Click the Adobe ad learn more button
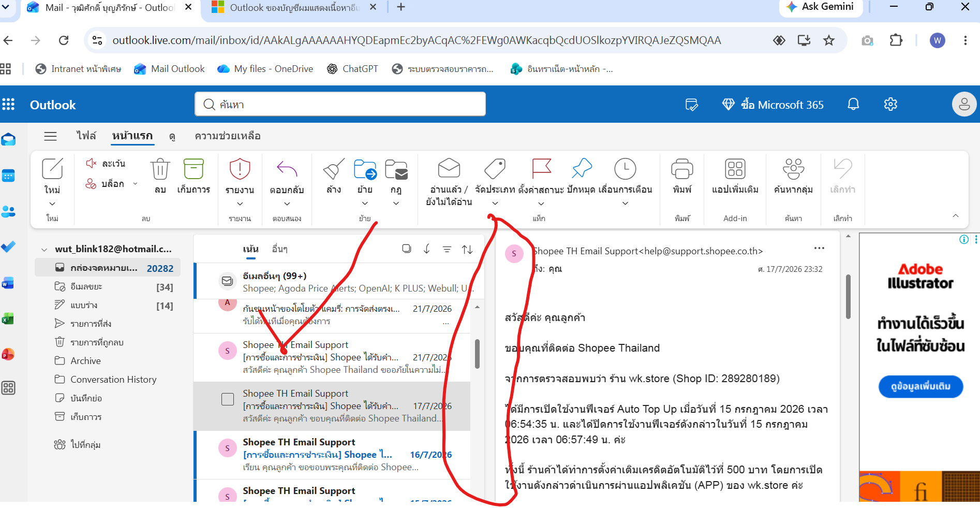 tap(920, 386)
